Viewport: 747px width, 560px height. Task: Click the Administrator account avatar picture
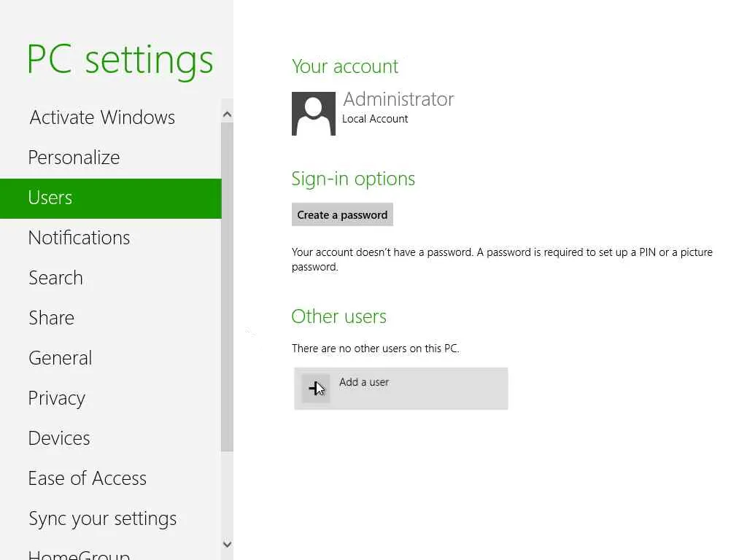[x=314, y=114]
